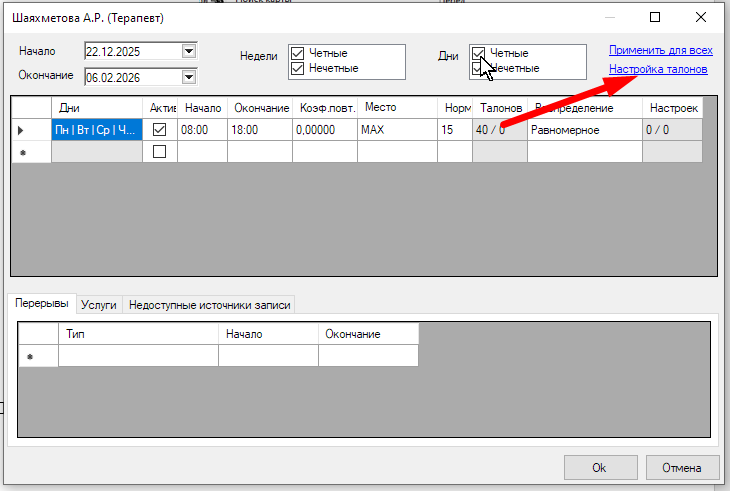Click the Тип cell in breaks table
Screen dimensions: 730x491
pyautogui.click(x=138, y=356)
